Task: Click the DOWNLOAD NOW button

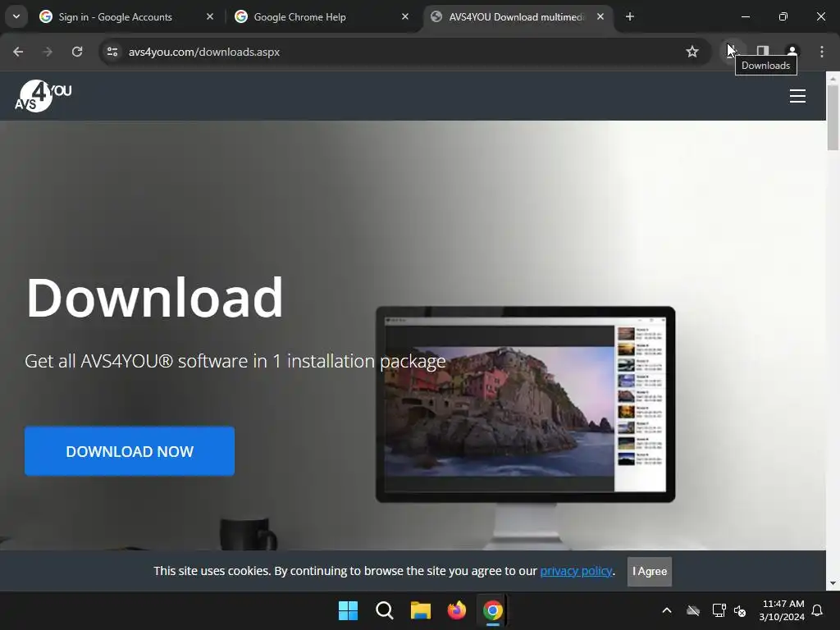Action: 130,451
